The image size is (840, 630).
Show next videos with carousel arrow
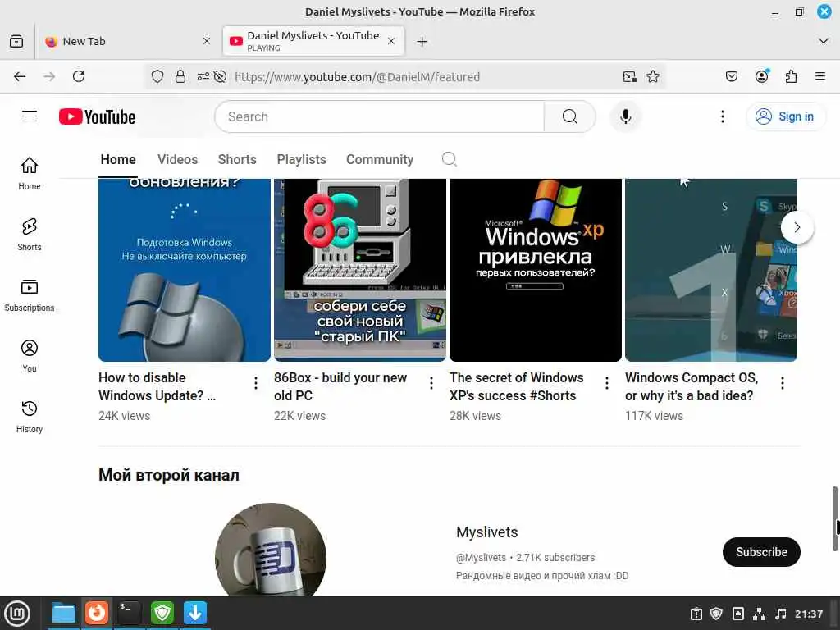[797, 227]
